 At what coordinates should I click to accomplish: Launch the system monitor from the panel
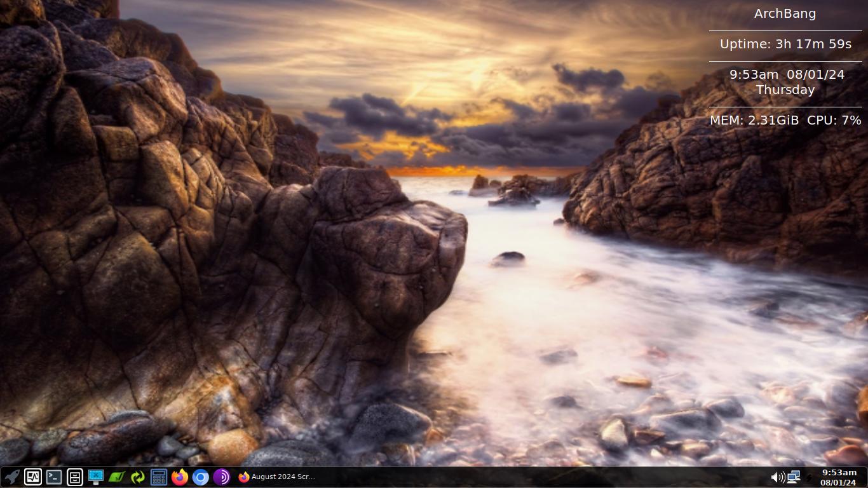pyautogui.click(x=32, y=477)
